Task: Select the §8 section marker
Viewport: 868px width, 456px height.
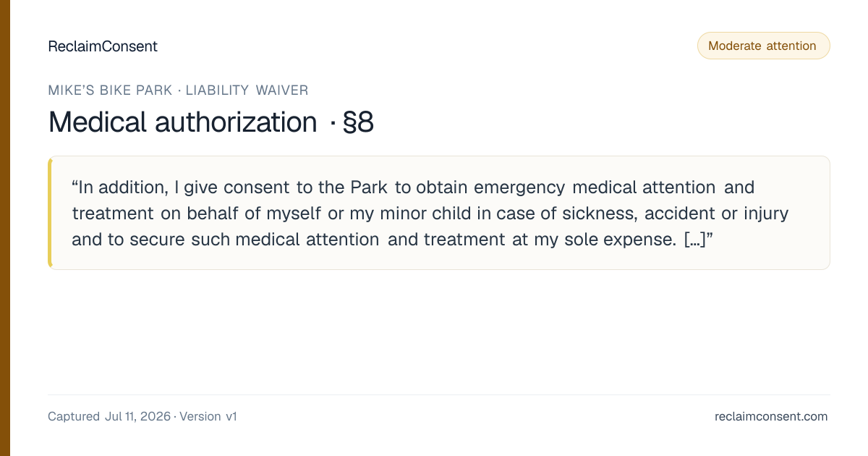Action: (x=357, y=122)
